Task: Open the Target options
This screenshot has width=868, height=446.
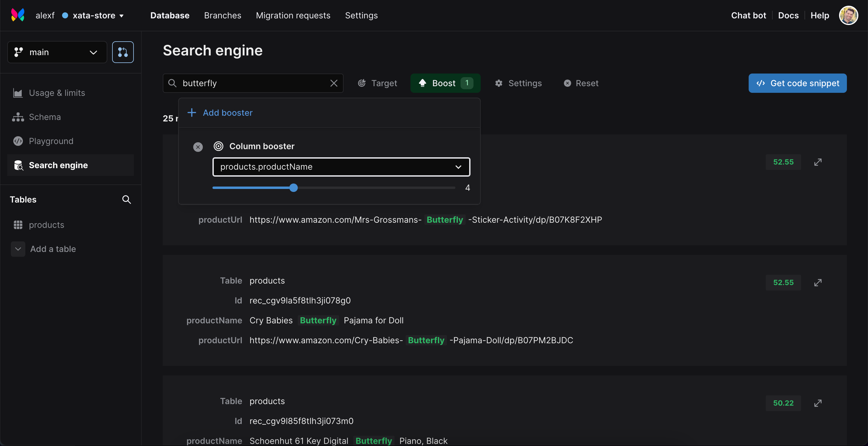Action: tap(377, 83)
